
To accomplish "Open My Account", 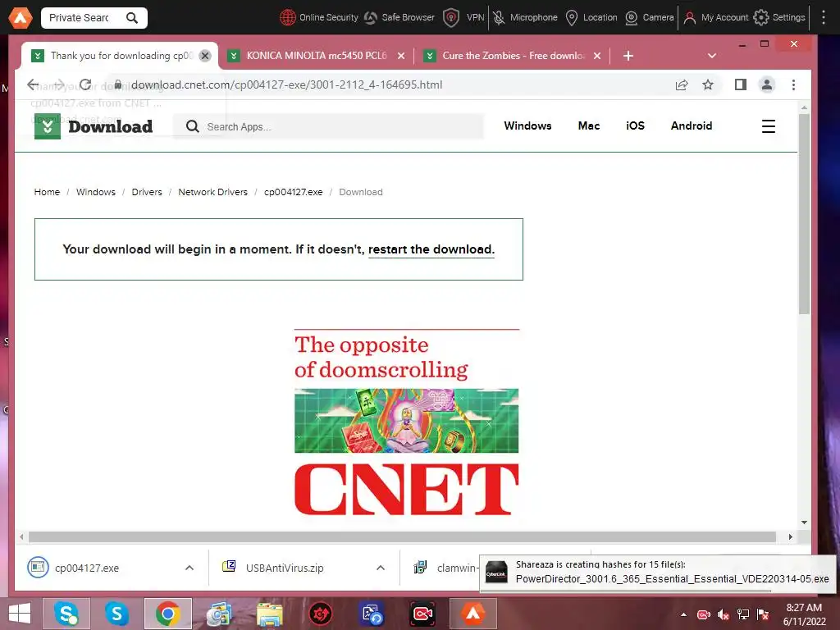I will [715, 18].
